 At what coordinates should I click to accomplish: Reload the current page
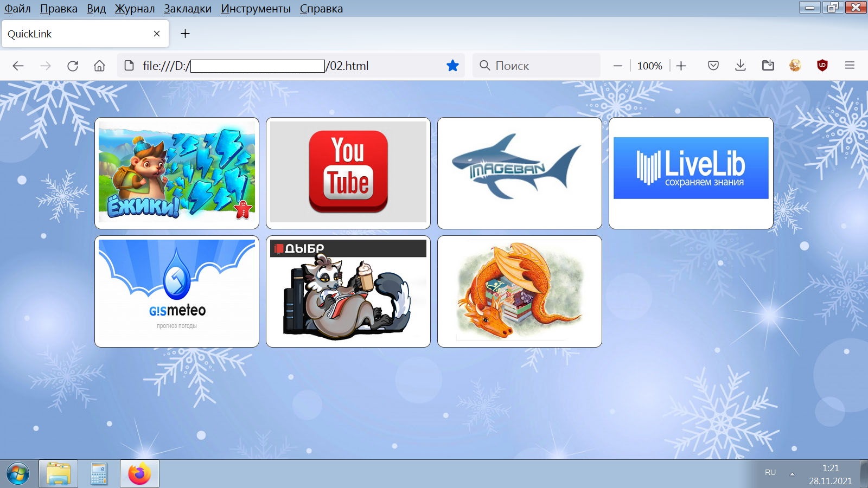click(73, 66)
